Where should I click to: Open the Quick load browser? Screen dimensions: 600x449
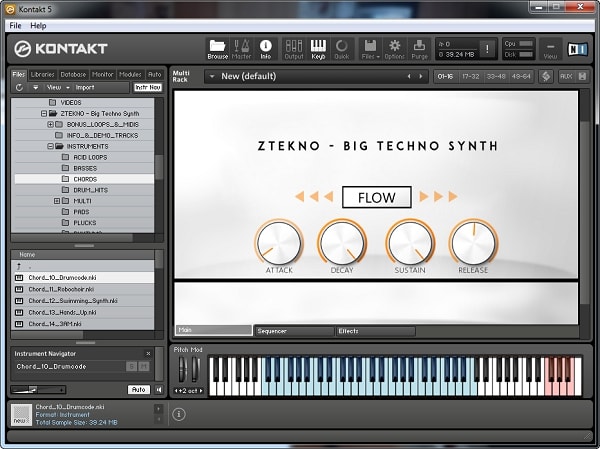pos(343,47)
